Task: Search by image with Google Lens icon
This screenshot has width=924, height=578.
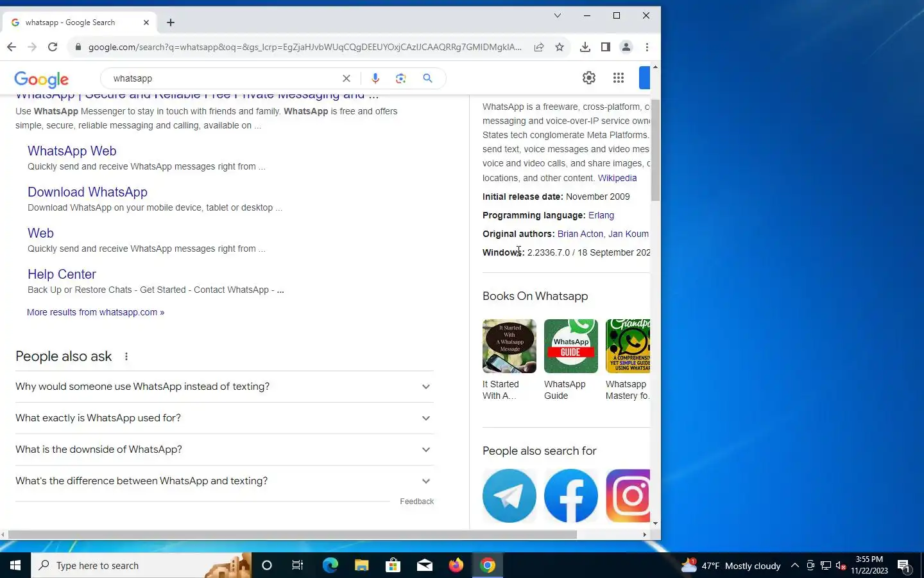Action: tap(401, 78)
